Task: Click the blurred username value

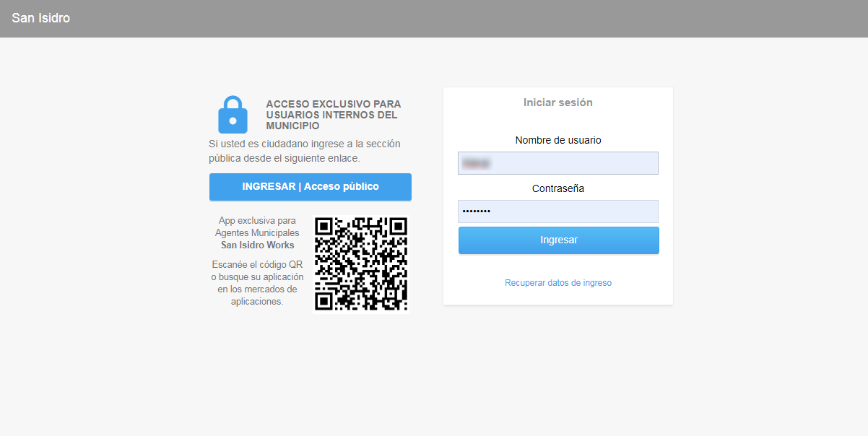Action: click(x=476, y=163)
